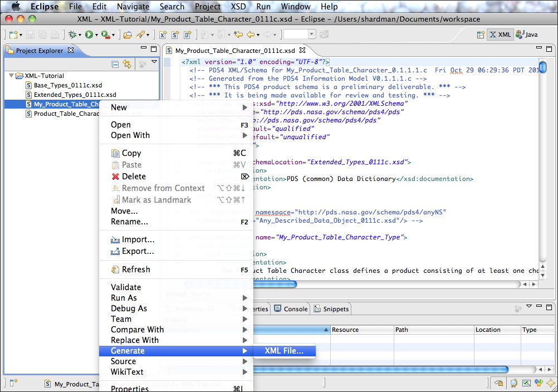Sort by the Path column header

pyautogui.click(x=434, y=330)
